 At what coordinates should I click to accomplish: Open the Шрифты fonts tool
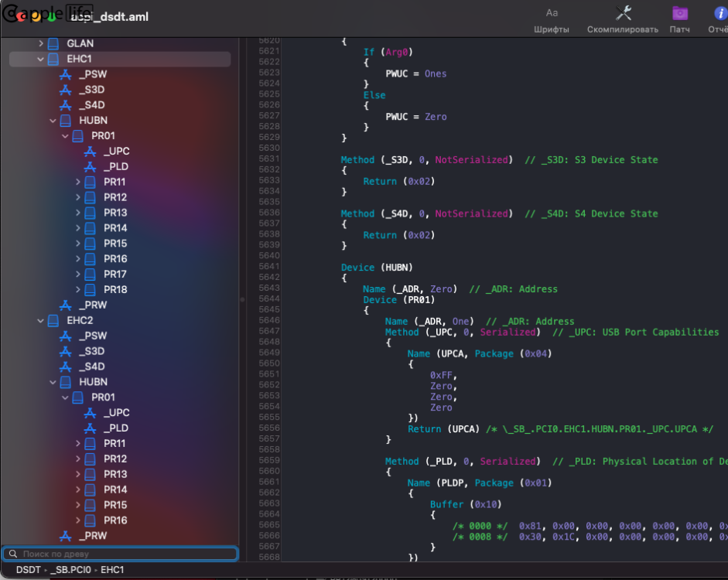(x=551, y=20)
